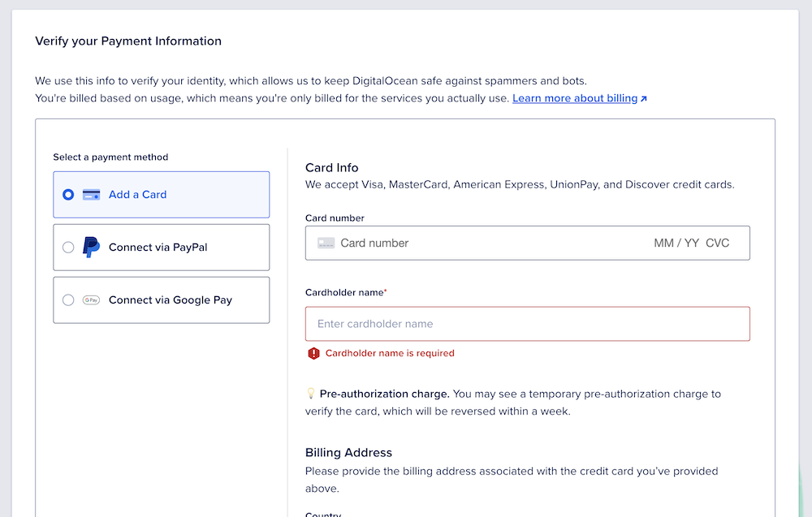The image size is (812, 517).
Task: Focus the Enter cardholder name field
Action: [x=527, y=324]
